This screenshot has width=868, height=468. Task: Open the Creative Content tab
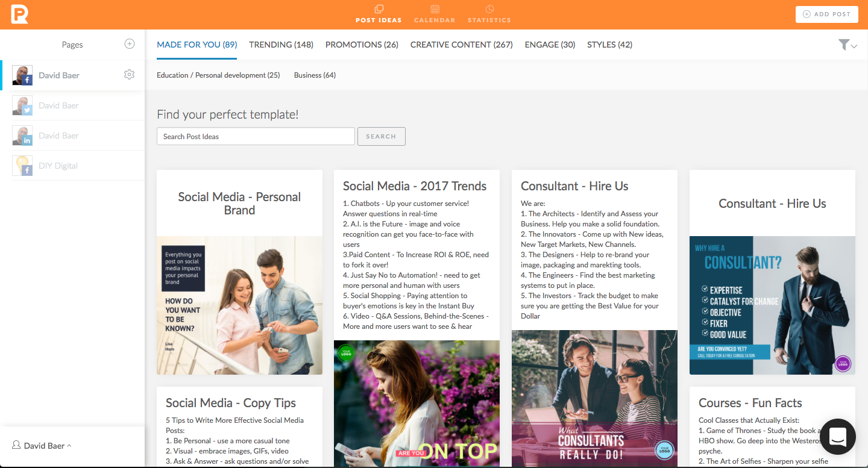click(x=461, y=45)
